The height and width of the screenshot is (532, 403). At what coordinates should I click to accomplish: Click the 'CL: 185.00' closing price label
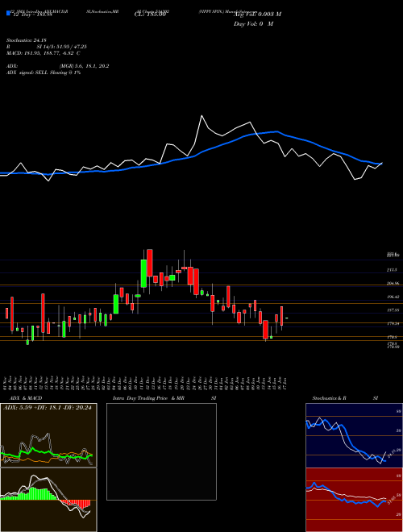click(149, 15)
